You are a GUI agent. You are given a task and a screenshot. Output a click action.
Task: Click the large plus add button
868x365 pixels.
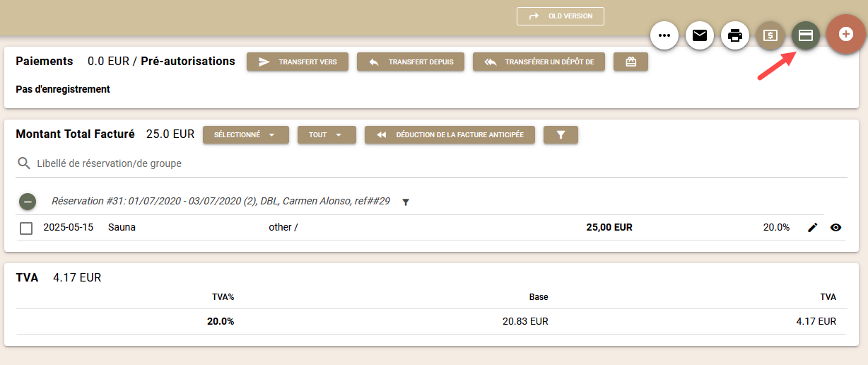tap(846, 34)
